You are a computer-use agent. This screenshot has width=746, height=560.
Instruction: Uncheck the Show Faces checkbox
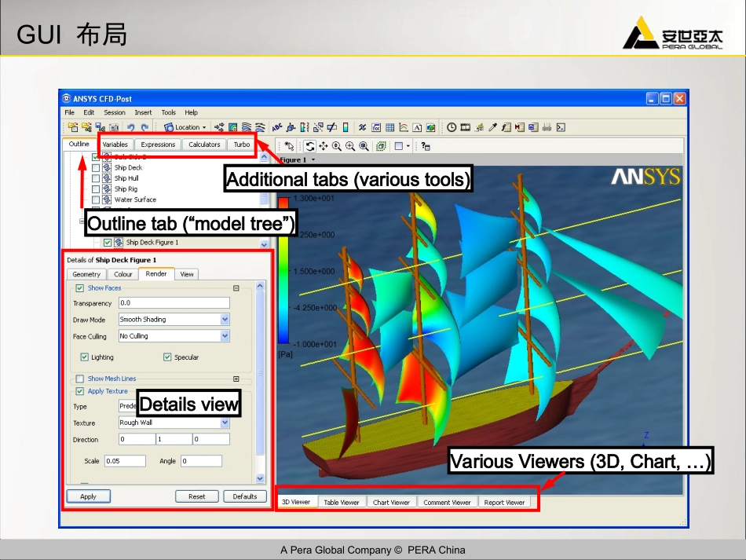click(80, 287)
